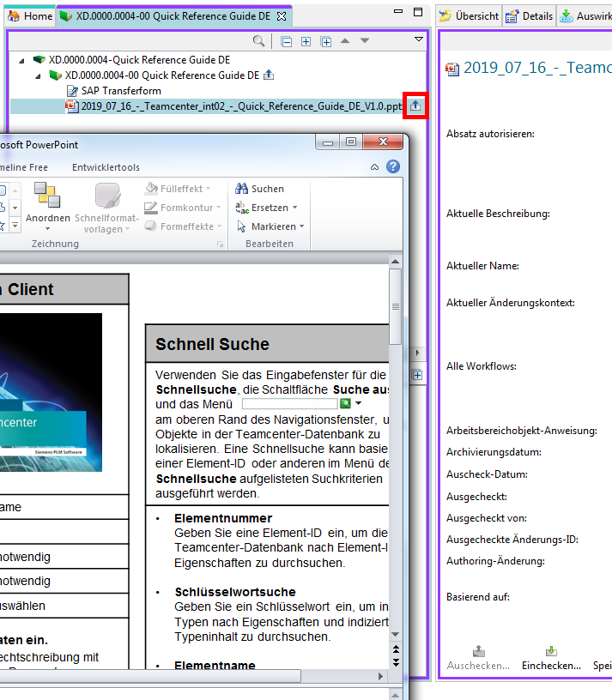Screen dimensions: 612x700
Task: Click the up arrow in the tree toolbar
Action: [x=345, y=41]
